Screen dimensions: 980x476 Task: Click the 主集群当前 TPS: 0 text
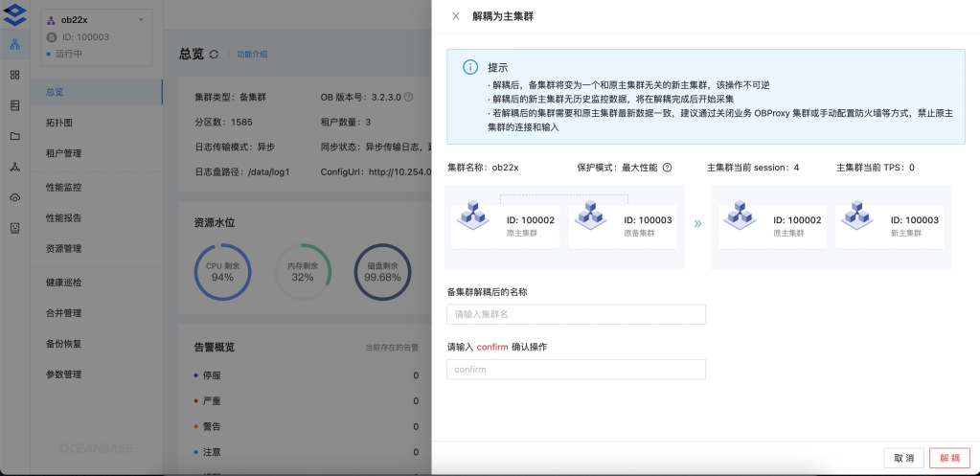coord(876,168)
